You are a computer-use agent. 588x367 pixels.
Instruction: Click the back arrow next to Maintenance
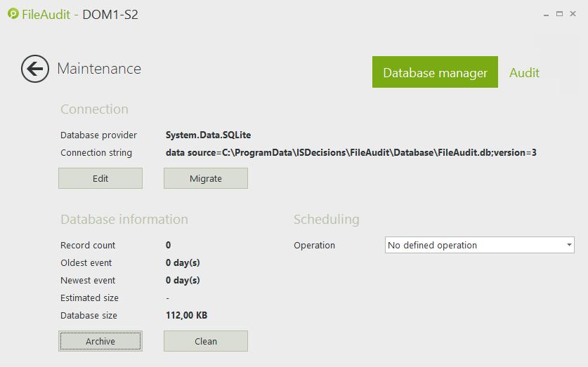pos(34,69)
